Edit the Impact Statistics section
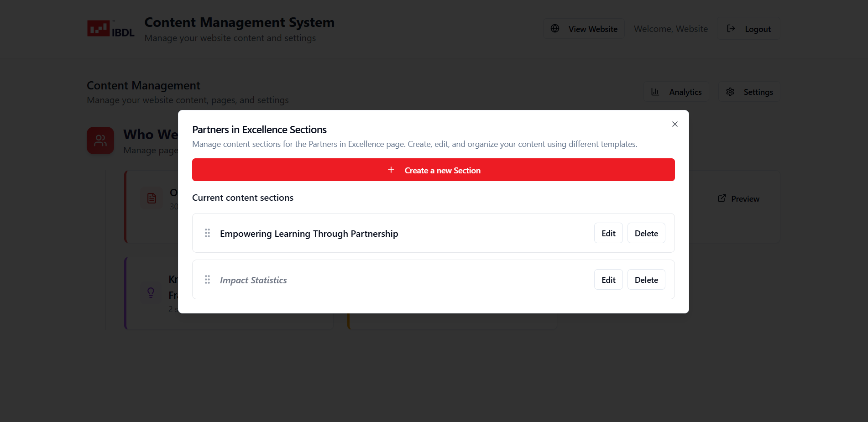The height and width of the screenshot is (422, 868). coord(608,280)
